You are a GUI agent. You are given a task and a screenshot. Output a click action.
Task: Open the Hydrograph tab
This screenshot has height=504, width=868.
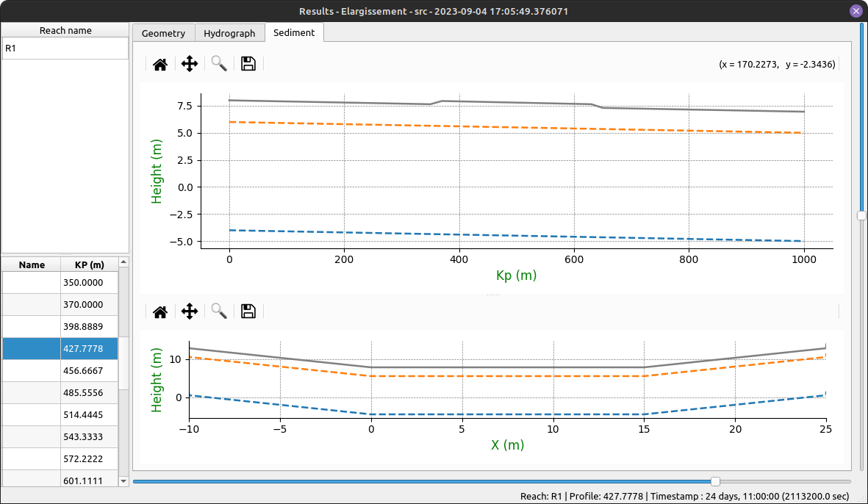(x=229, y=33)
